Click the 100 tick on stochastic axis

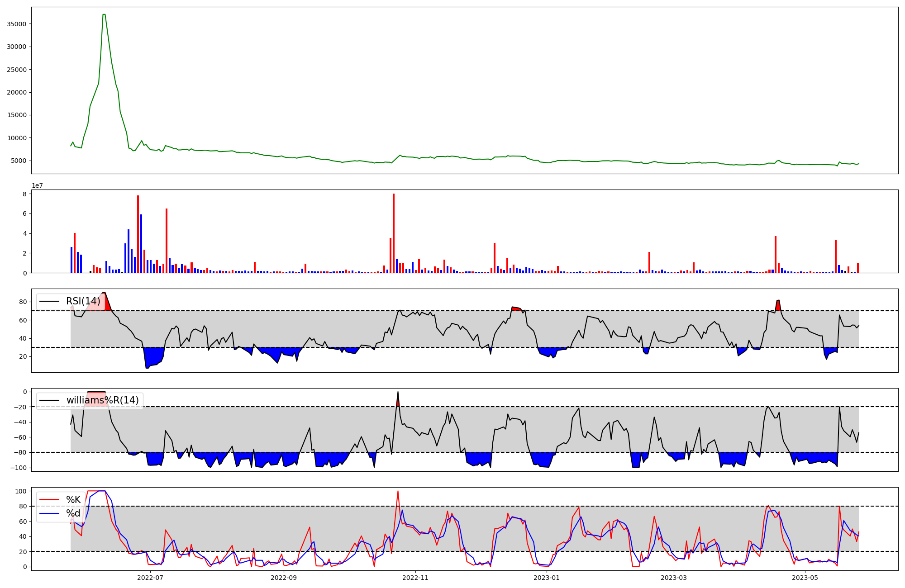click(x=21, y=491)
